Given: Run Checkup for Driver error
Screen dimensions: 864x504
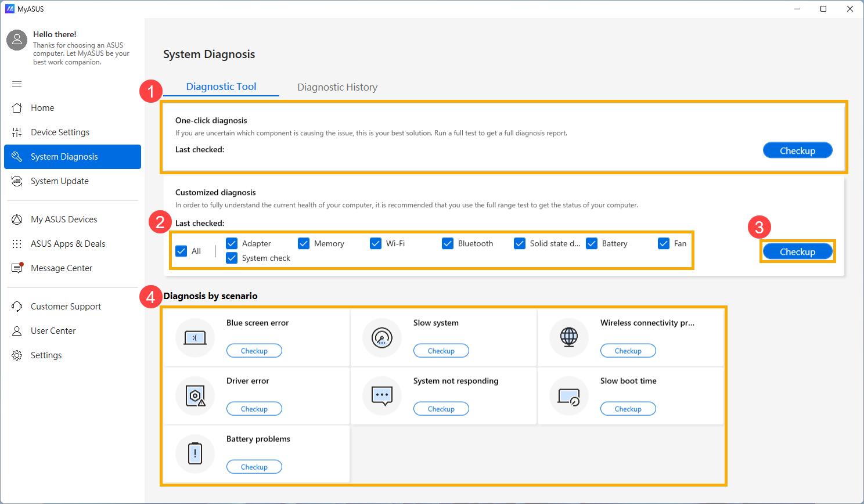Looking at the screenshot, I should (x=254, y=409).
